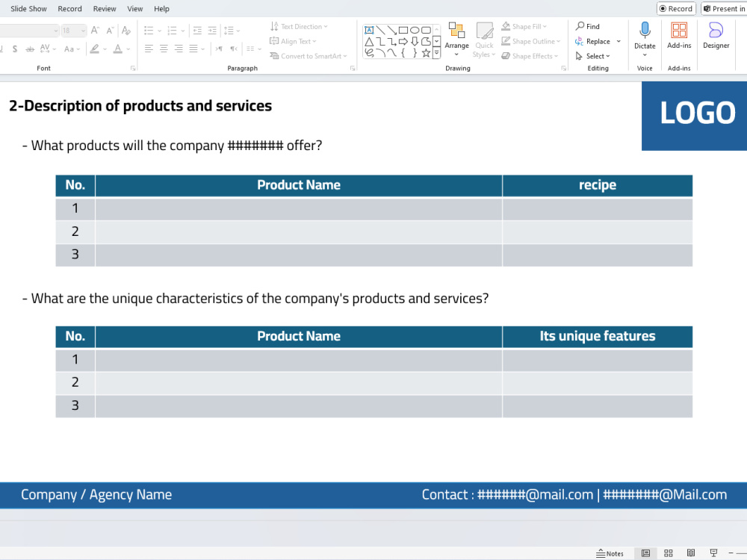Justify the text
Viewport: 747px width, 560px height.
193,49
